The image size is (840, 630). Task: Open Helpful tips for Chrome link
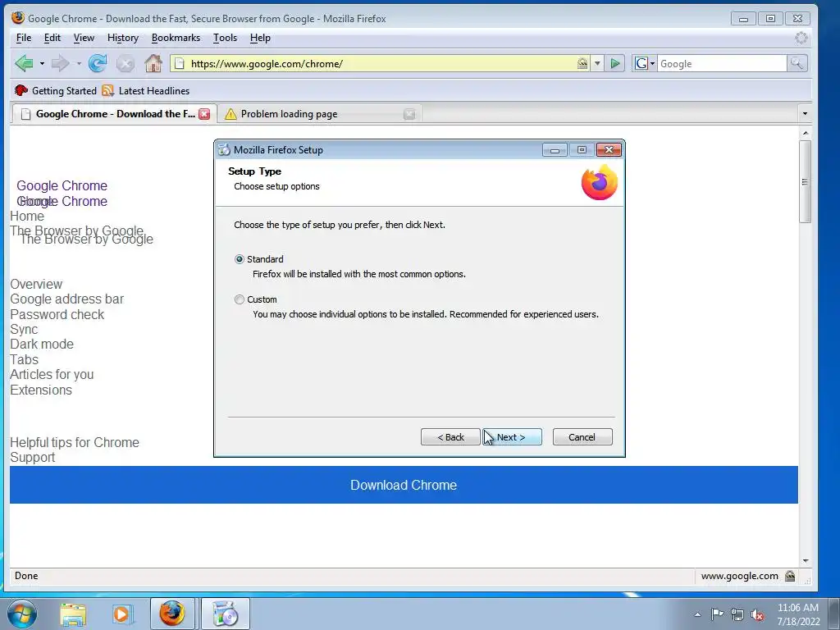(x=75, y=442)
